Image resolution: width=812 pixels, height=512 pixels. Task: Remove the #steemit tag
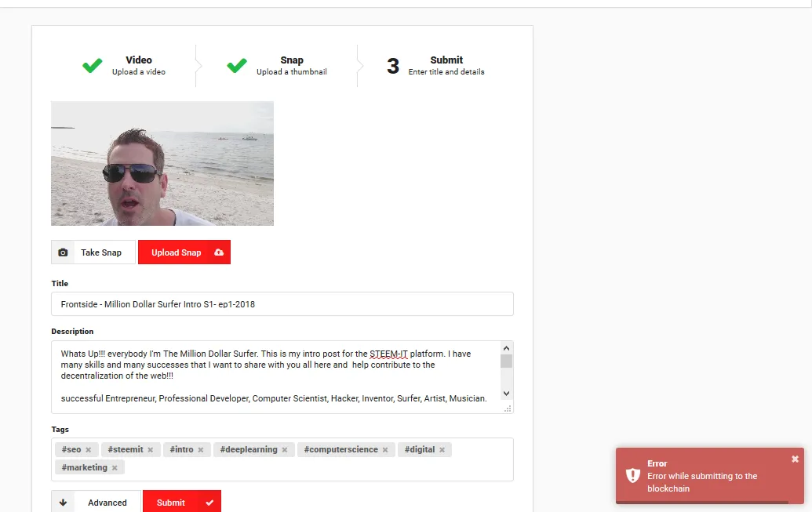[150, 450]
